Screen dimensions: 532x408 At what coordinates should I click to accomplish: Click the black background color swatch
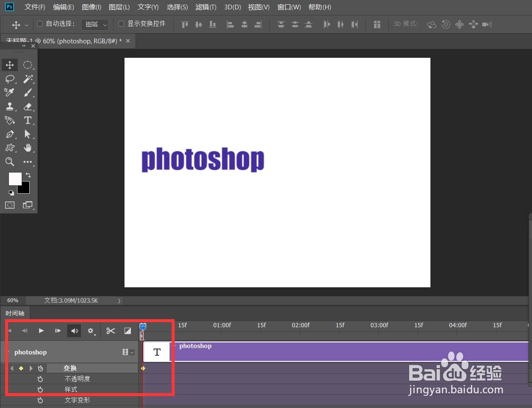click(x=25, y=189)
